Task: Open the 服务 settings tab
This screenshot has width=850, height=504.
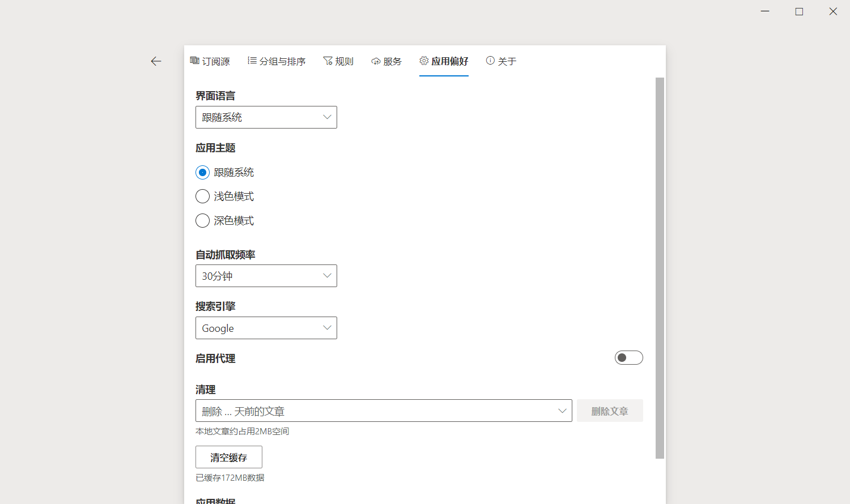Action: (x=386, y=61)
